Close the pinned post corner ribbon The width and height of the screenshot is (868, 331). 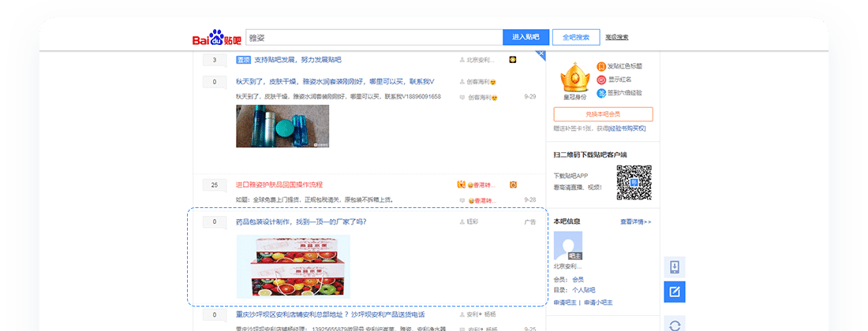(x=541, y=54)
